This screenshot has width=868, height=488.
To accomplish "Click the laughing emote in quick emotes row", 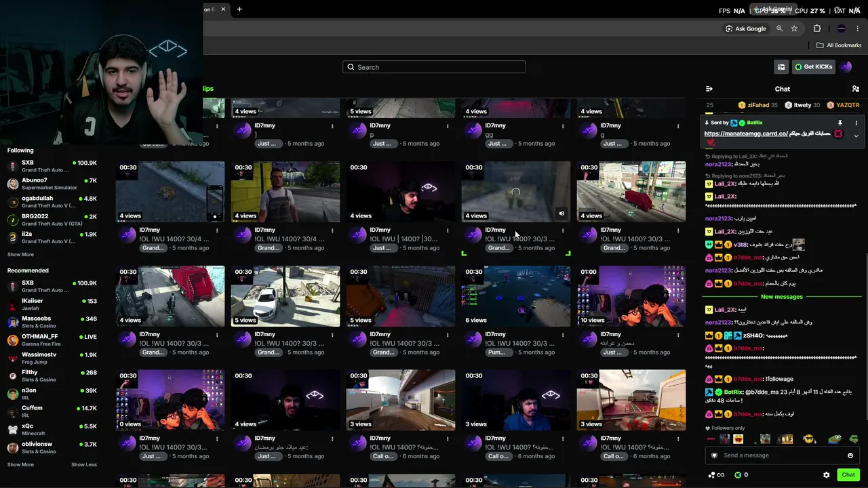I will click(x=738, y=439).
